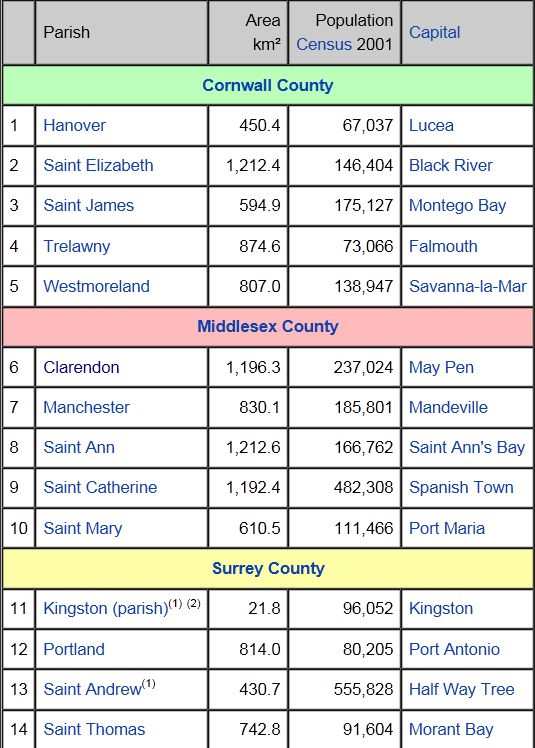Screen dimensions: 535x748
Task: Open the Black River capital link
Action: click(451, 166)
